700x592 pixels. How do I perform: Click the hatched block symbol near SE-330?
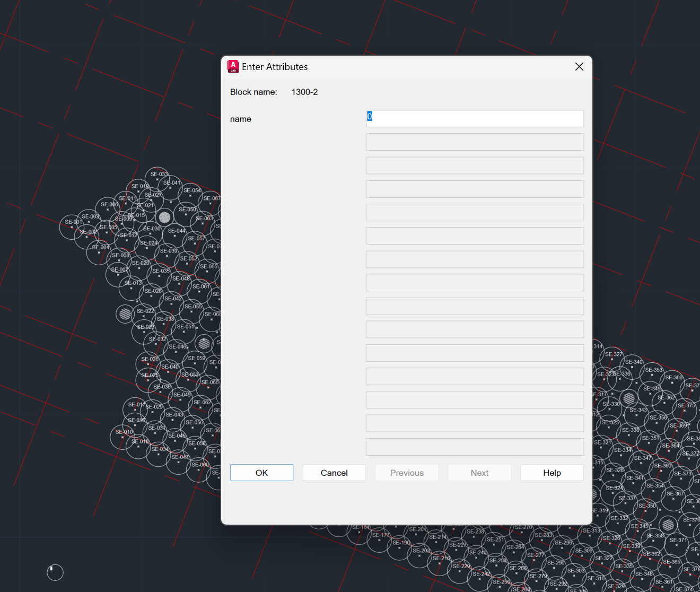[629, 399]
